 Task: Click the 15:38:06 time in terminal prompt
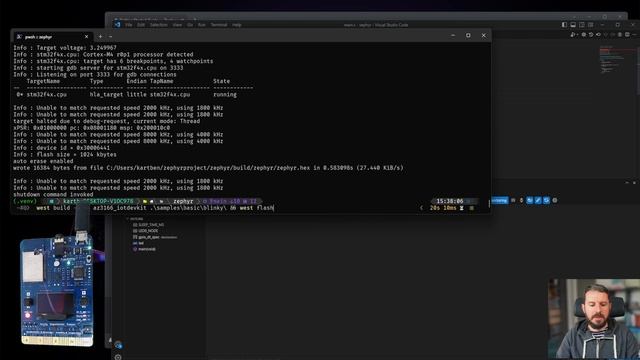450,201
